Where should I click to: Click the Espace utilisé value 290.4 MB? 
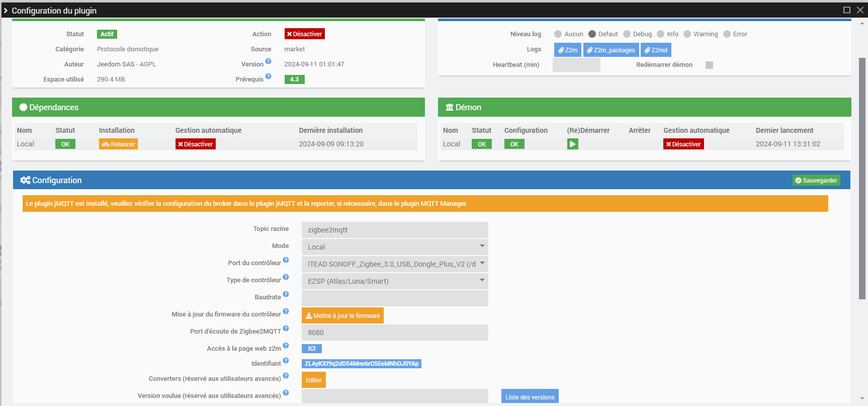[111, 79]
